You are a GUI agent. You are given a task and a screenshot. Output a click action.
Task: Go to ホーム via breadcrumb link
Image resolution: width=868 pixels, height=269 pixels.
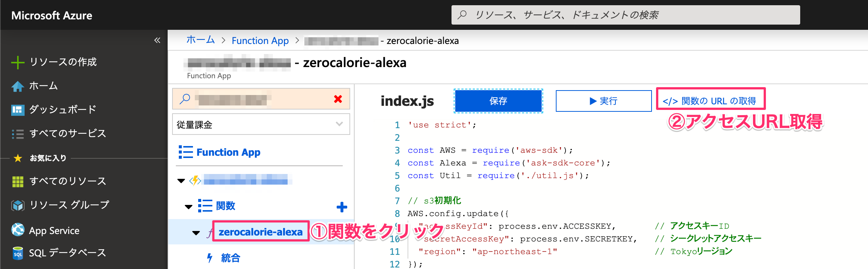coord(200,40)
